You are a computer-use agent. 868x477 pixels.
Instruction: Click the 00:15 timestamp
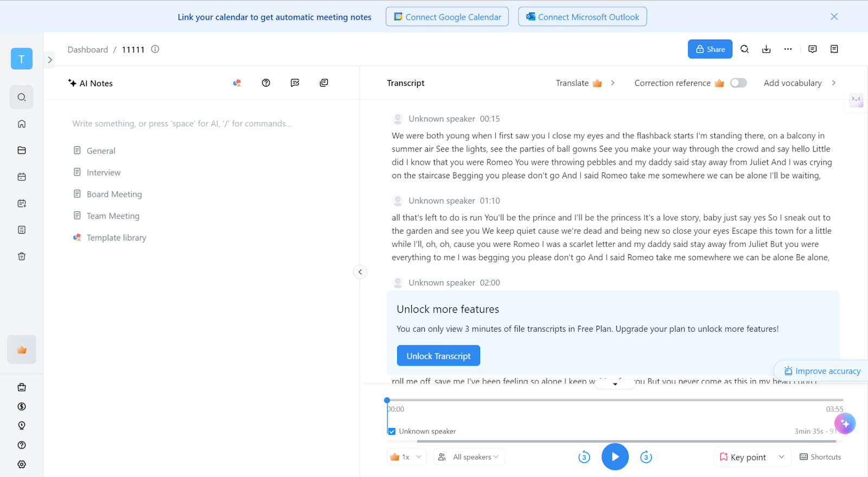coord(490,119)
